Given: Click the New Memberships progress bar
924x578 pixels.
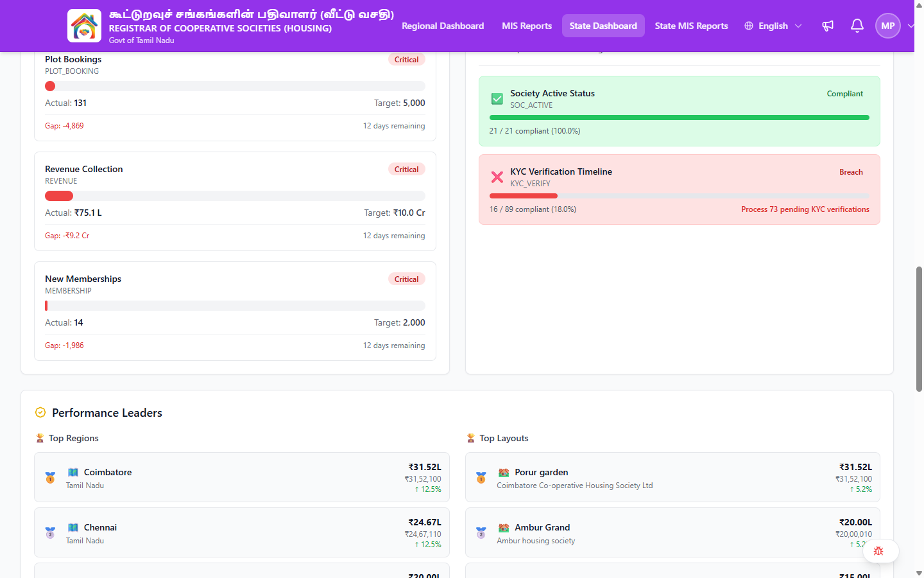Looking at the screenshot, I should 235,306.
